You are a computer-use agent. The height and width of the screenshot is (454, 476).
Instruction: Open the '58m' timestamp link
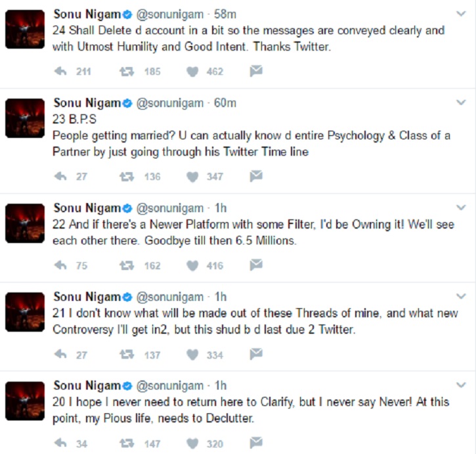[224, 14]
